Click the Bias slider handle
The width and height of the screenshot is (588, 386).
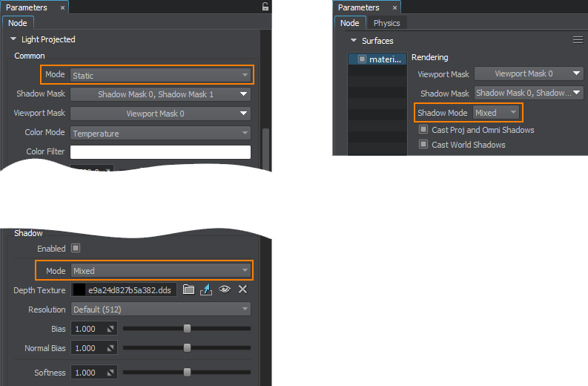point(187,329)
